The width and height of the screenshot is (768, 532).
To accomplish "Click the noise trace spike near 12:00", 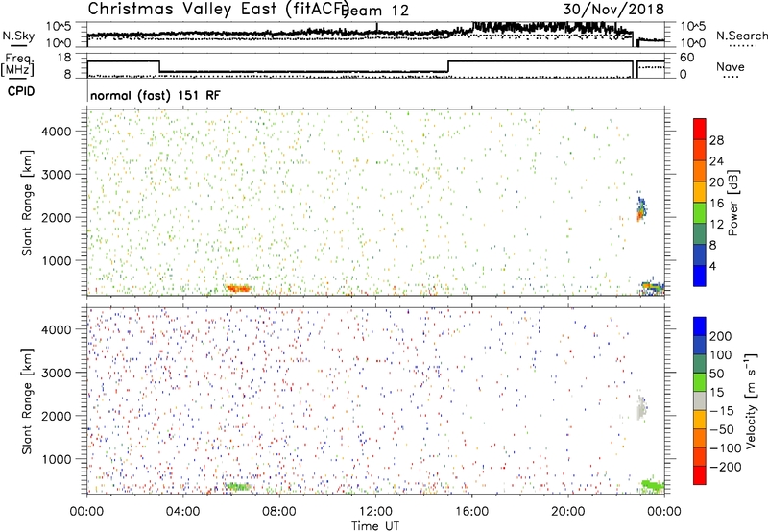I will pos(376,27).
